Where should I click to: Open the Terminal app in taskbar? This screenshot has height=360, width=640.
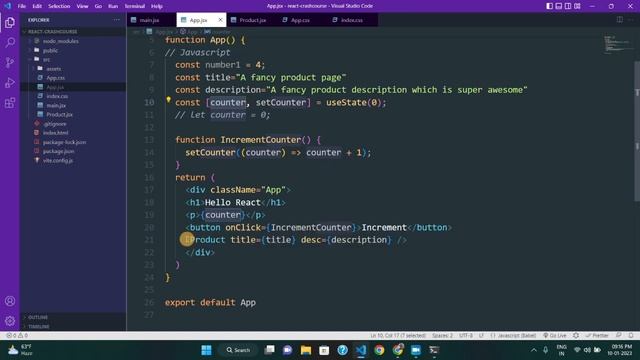434,350
